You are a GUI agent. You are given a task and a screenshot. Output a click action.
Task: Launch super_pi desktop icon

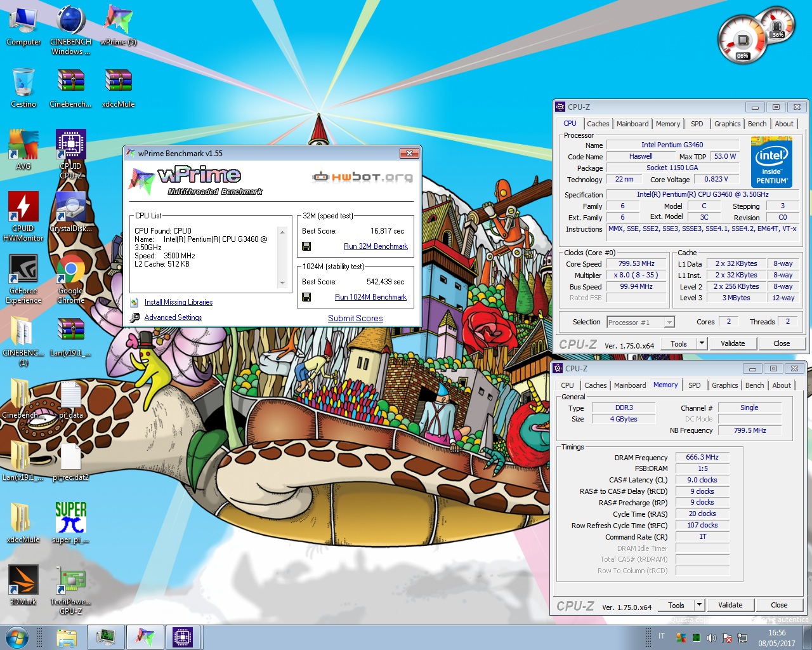tap(70, 523)
